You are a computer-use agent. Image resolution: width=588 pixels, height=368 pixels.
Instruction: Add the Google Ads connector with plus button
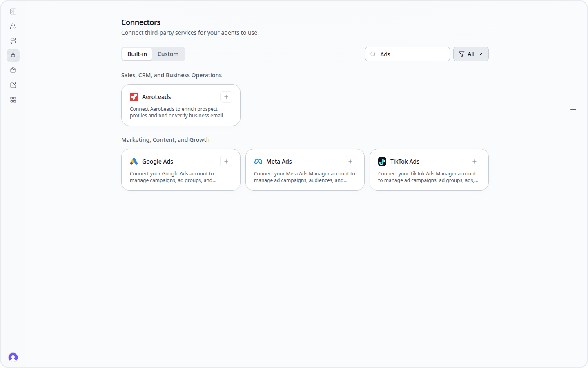point(226,162)
